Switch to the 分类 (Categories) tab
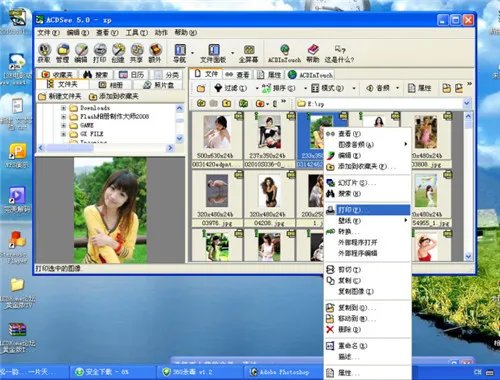The width and height of the screenshot is (500, 380). tap(167, 75)
